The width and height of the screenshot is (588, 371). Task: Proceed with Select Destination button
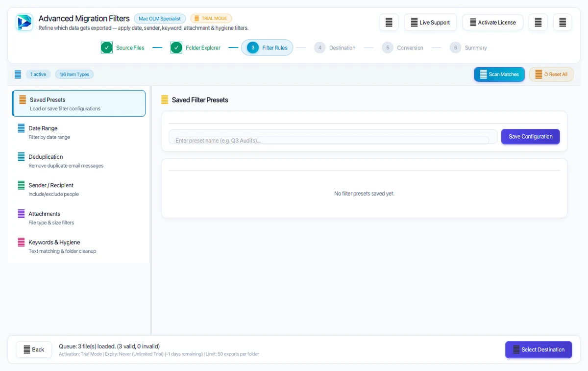pos(539,349)
